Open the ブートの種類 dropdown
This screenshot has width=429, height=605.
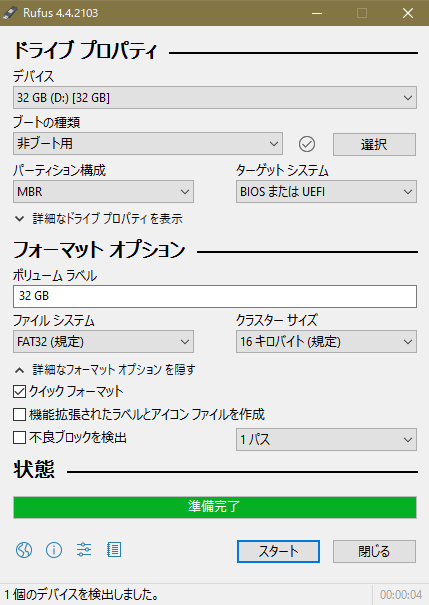148,144
